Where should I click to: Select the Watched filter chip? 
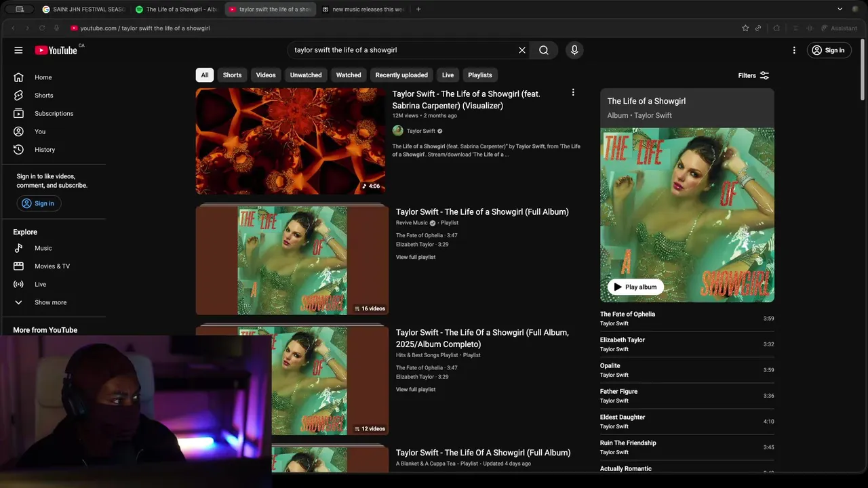[x=349, y=75]
